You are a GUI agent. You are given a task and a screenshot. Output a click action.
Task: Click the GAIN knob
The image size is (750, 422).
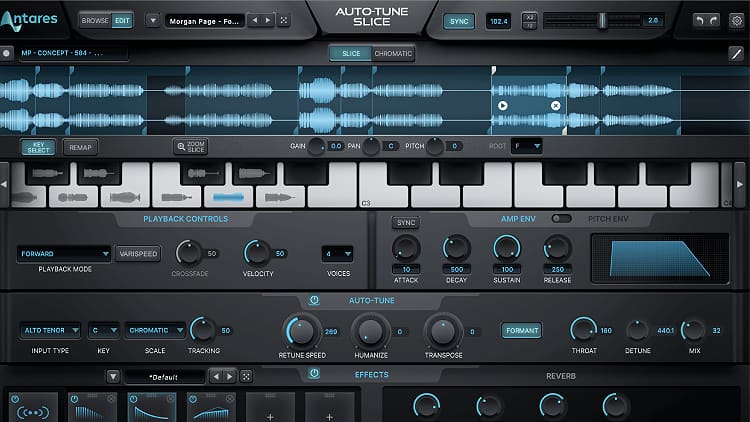click(x=316, y=146)
